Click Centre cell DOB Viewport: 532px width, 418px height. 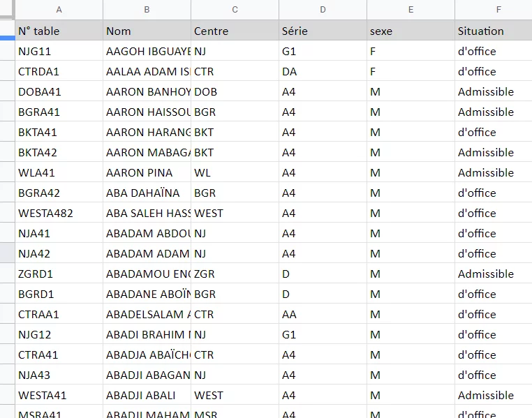[x=235, y=91]
